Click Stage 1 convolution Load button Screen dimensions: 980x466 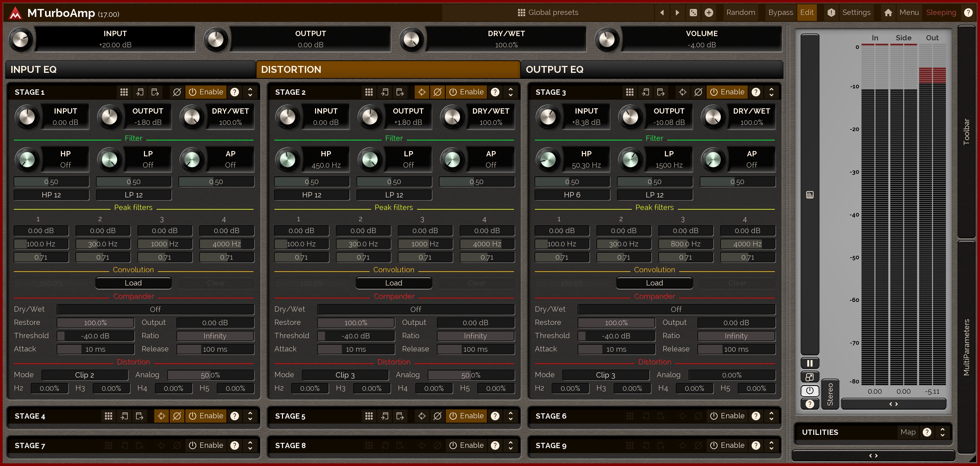tap(133, 283)
